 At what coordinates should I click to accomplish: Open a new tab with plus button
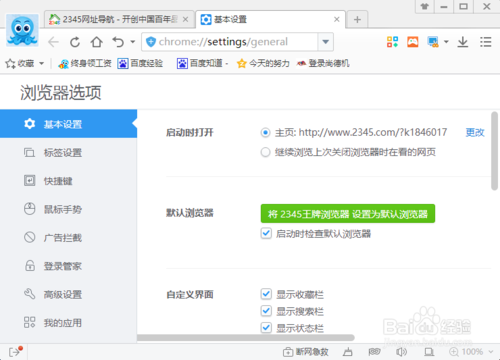[x=357, y=20]
